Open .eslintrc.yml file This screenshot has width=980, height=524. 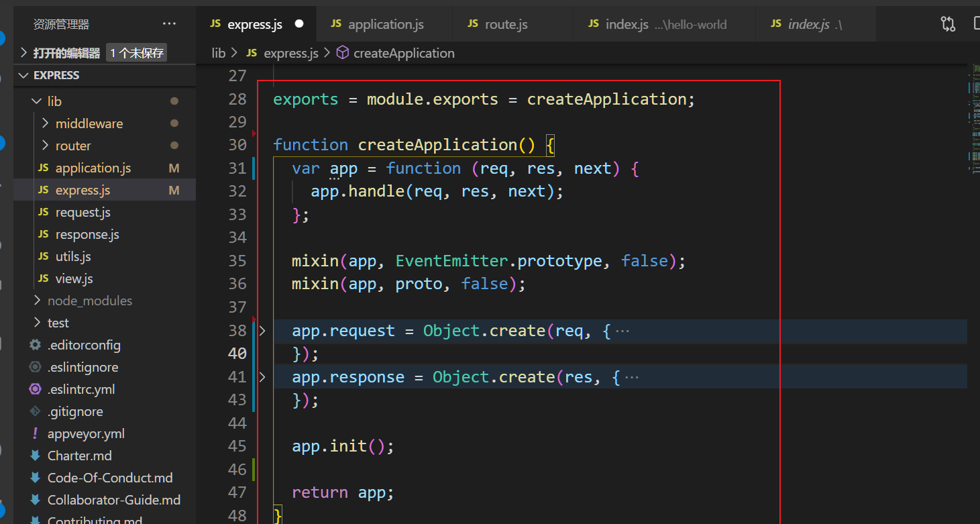(x=81, y=389)
